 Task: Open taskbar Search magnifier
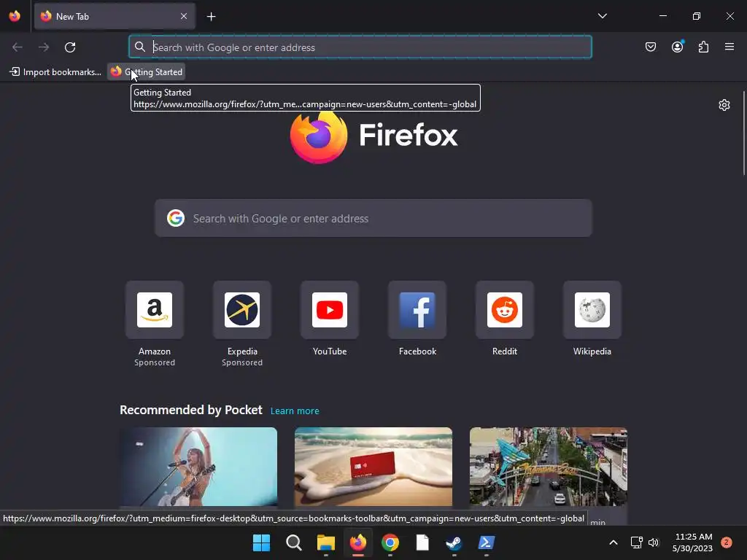[293, 542]
